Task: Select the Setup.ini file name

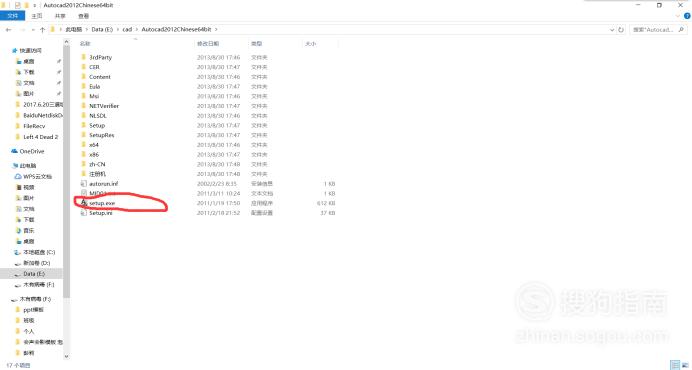Action: [101, 213]
